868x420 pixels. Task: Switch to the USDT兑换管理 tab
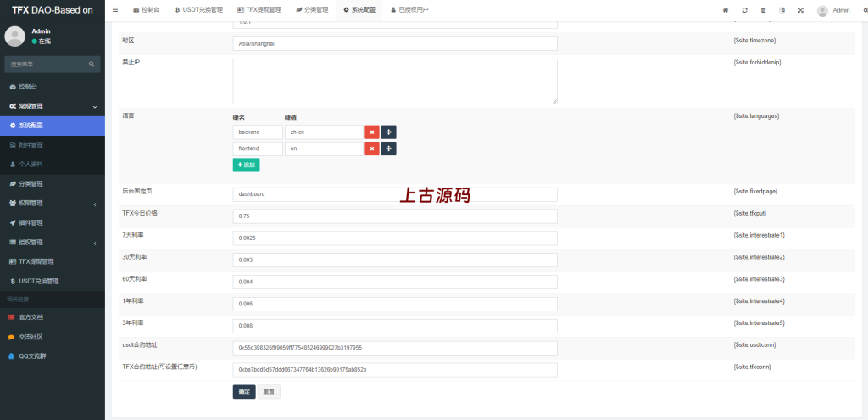click(198, 10)
